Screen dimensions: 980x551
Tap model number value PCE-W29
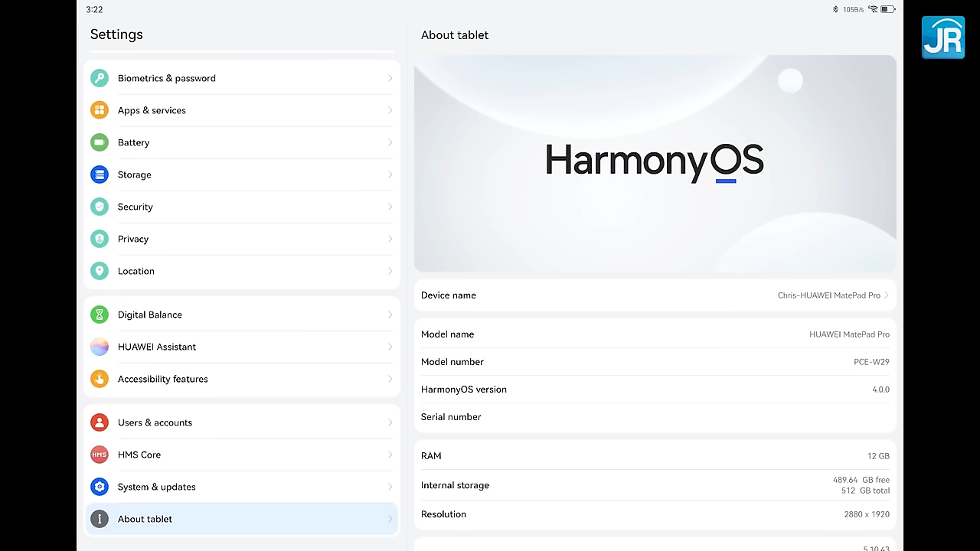click(871, 362)
